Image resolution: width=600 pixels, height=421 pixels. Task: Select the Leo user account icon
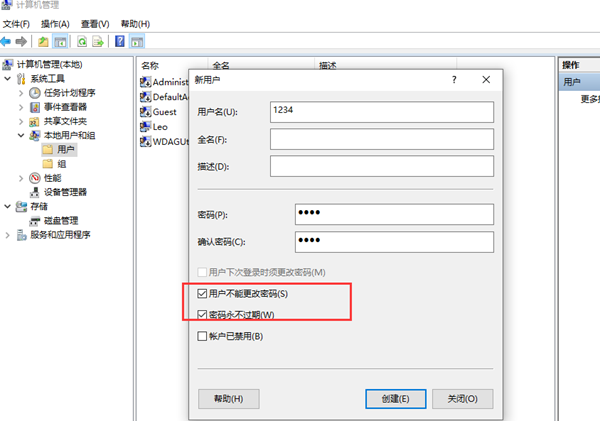[146, 127]
